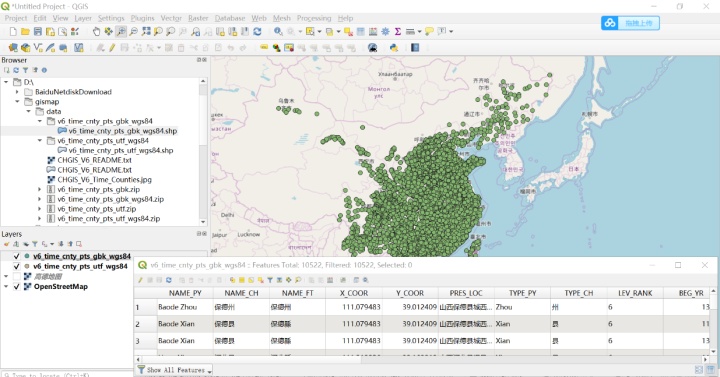Collapse the D:\ drive node
The height and width of the screenshot is (377, 720).
(6, 82)
